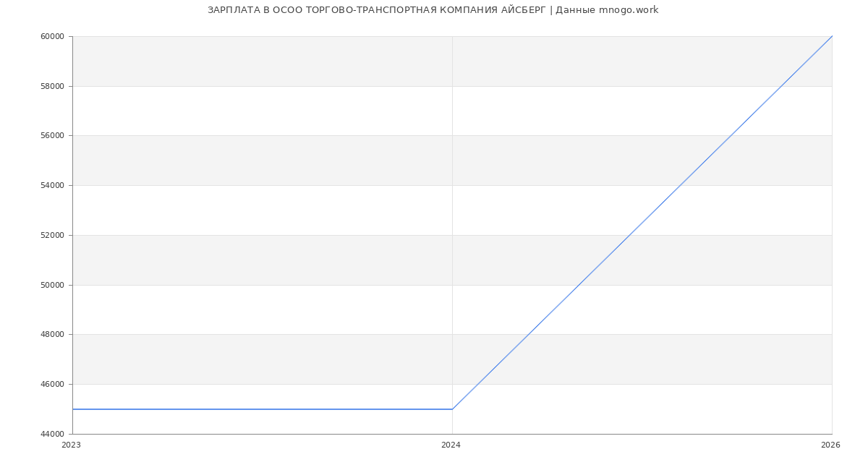Select the 54000 y-axis label
This screenshot has height=470, width=868.
coord(53,186)
